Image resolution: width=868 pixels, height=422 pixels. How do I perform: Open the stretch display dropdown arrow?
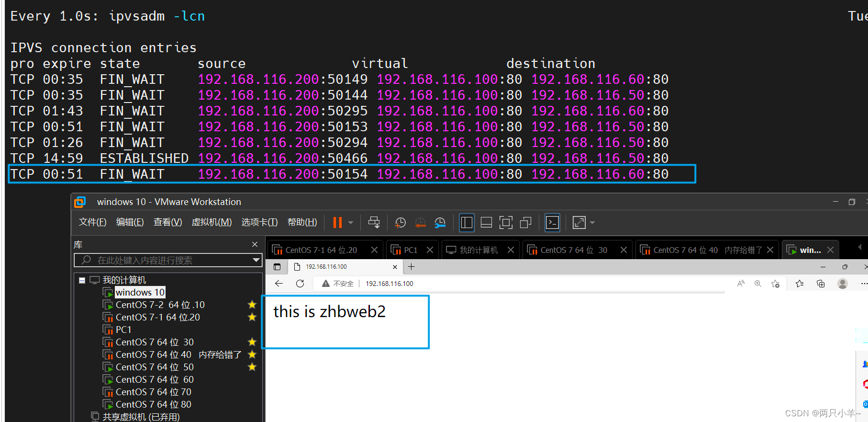[x=592, y=223]
